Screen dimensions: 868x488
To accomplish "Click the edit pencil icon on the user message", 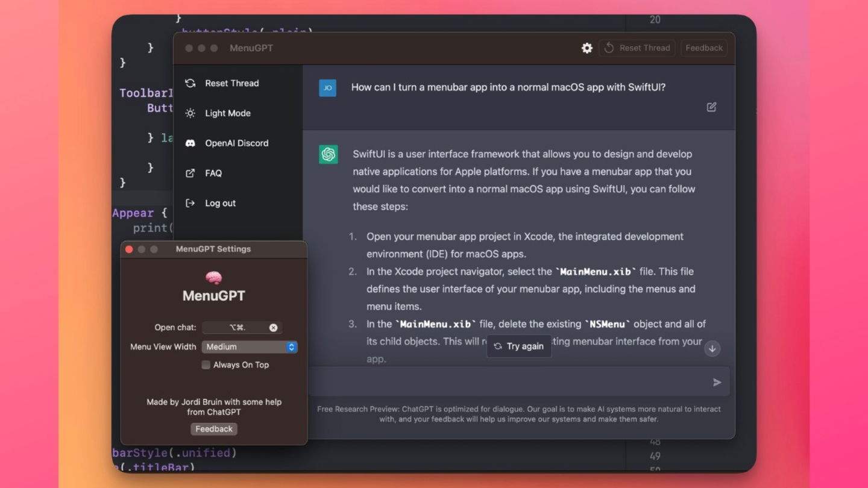I will coord(711,107).
